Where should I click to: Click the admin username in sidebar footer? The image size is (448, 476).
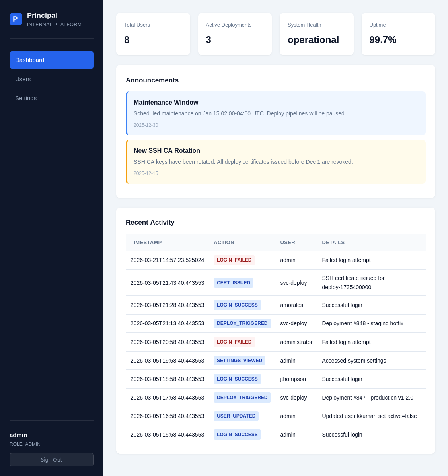(x=18, y=435)
